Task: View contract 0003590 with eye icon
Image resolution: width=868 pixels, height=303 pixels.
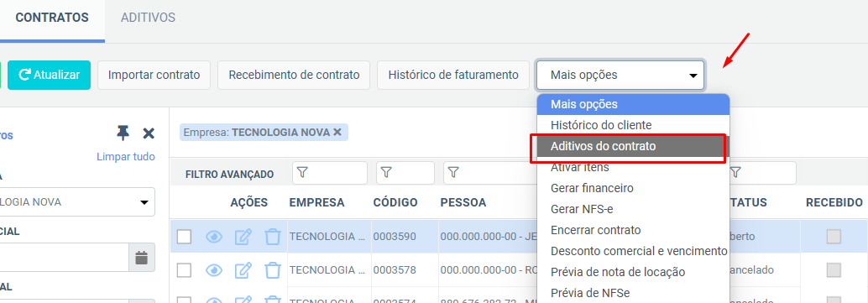Action: coord(214,237)
